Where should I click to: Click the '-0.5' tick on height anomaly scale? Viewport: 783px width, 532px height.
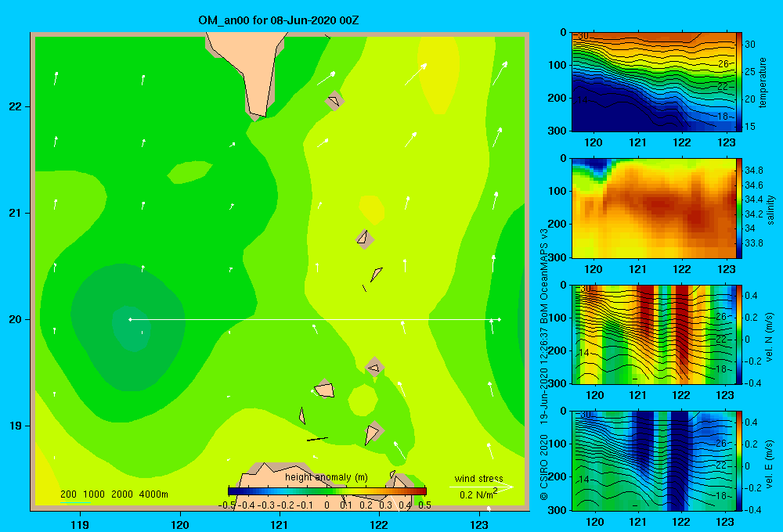(x=227, y=505)
